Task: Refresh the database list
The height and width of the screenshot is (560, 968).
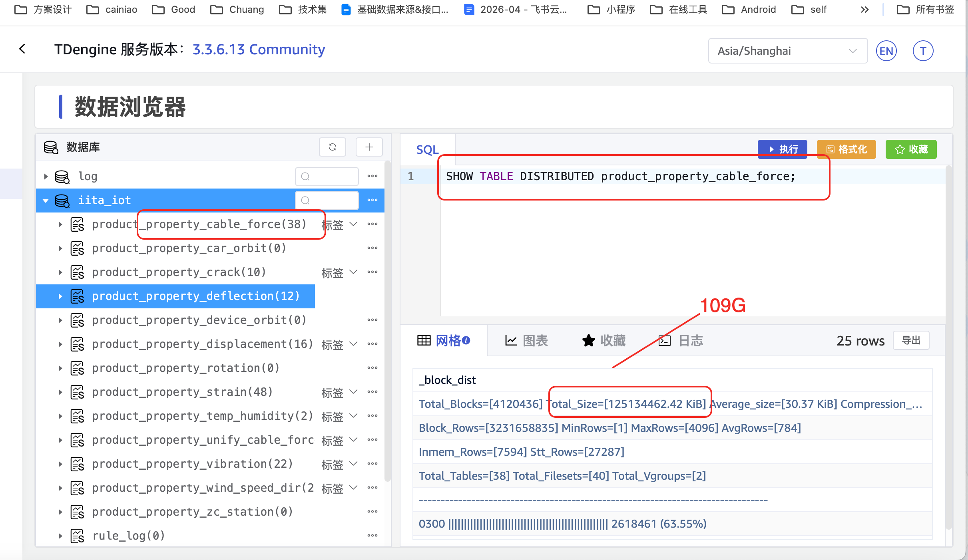Action: 332,147
